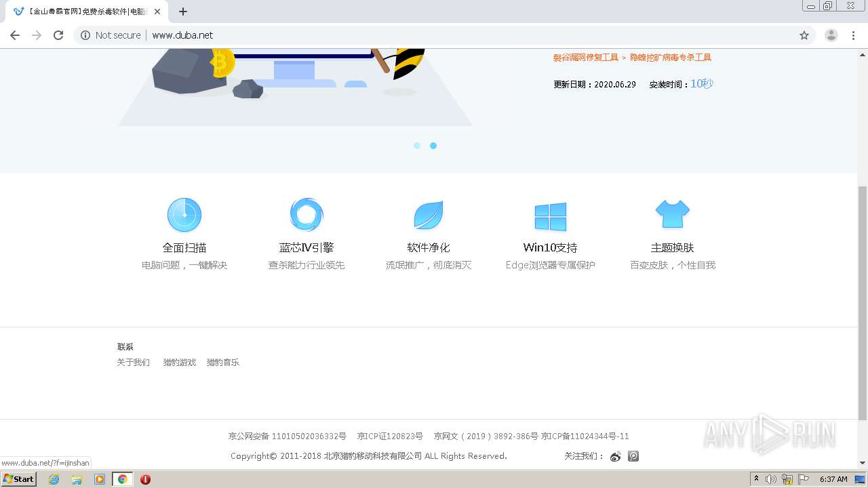Click the Win10支持 heading

551,248
